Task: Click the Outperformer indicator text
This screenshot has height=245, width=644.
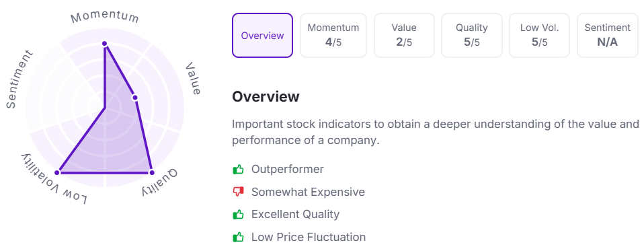Action: pos(288,169)
